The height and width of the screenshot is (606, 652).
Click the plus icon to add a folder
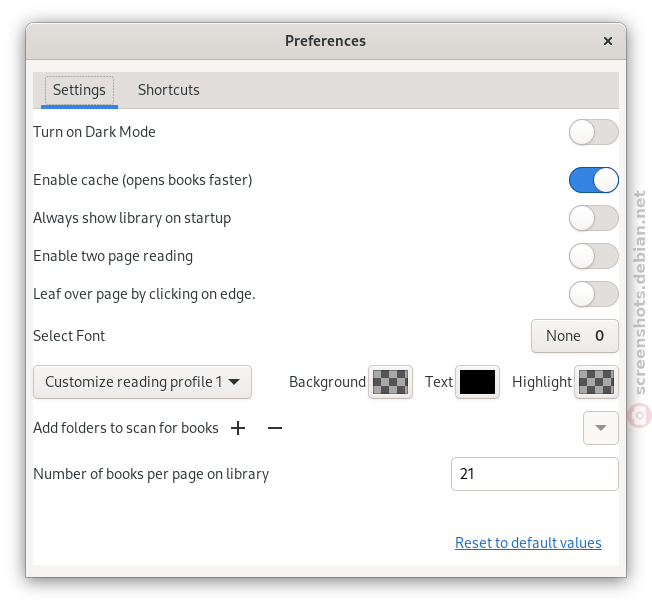click(238, 428)
